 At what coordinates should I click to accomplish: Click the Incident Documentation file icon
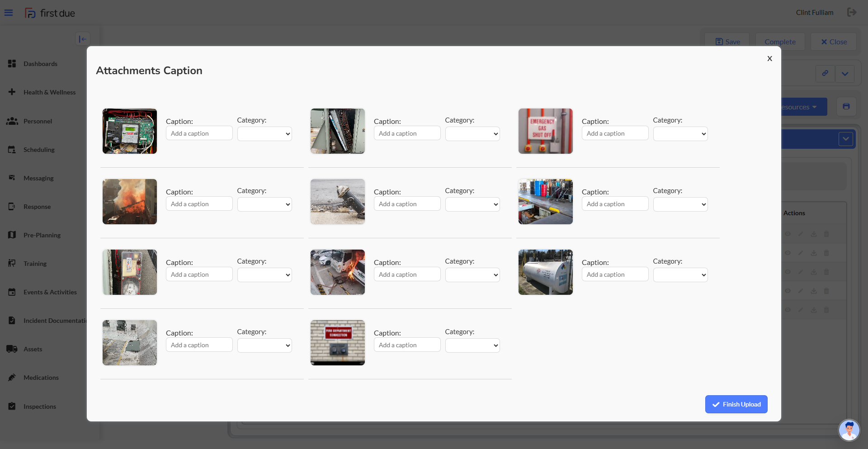tap(12, 320)
